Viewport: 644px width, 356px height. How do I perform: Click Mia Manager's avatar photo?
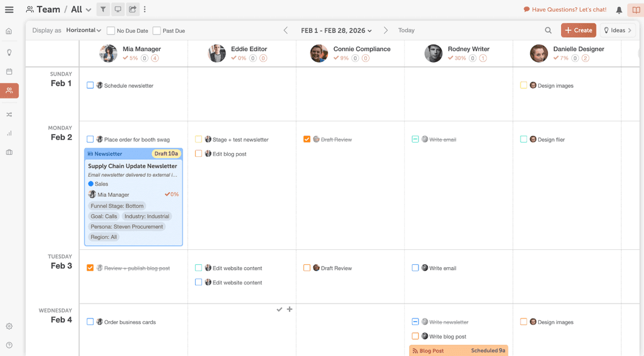109,54
